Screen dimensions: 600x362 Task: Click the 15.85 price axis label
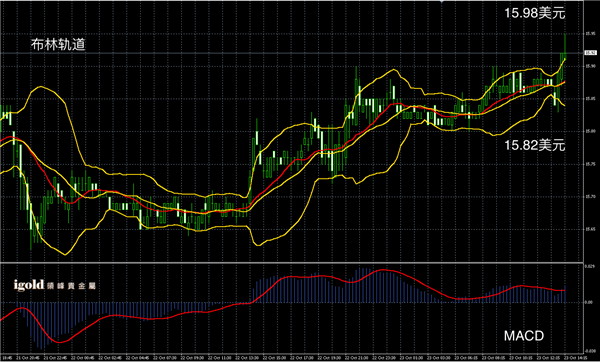click(589, 99)
